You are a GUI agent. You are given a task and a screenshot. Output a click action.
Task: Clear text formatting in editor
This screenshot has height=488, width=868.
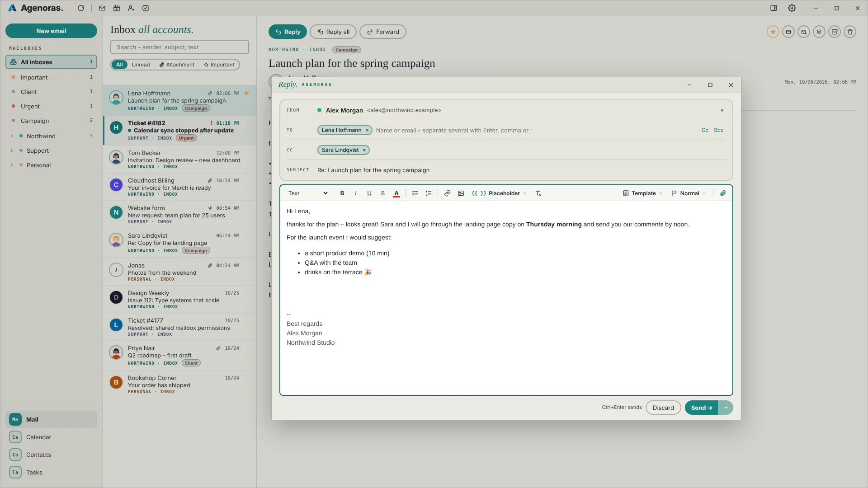pos(538,193)
